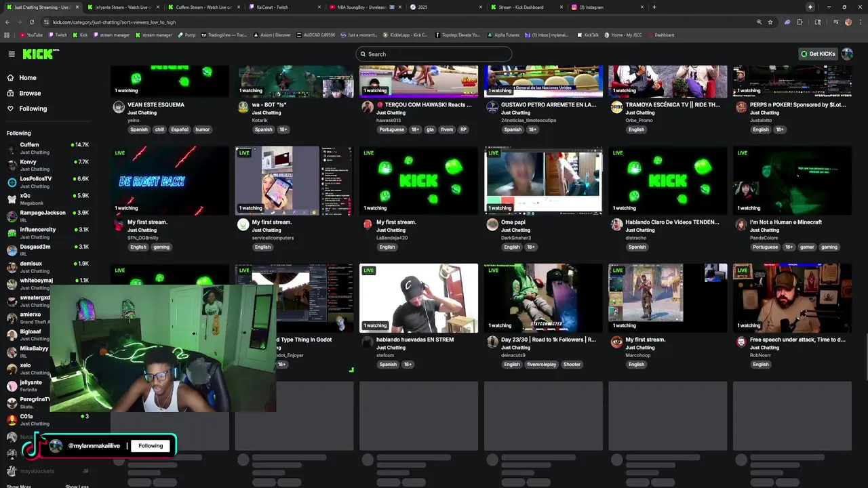Click the 'chill' tag under VEAN ESTE ESQUEMA

click(159, 129)
